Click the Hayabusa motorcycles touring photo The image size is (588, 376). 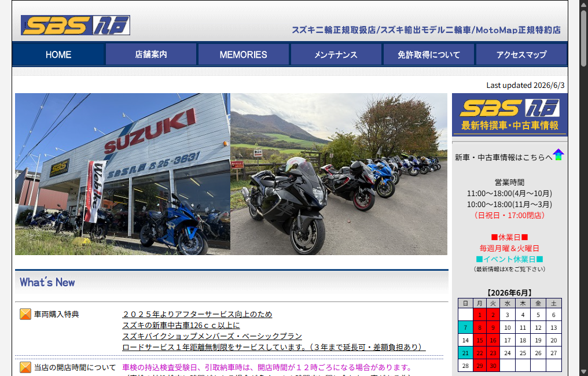tap(339, 174)
